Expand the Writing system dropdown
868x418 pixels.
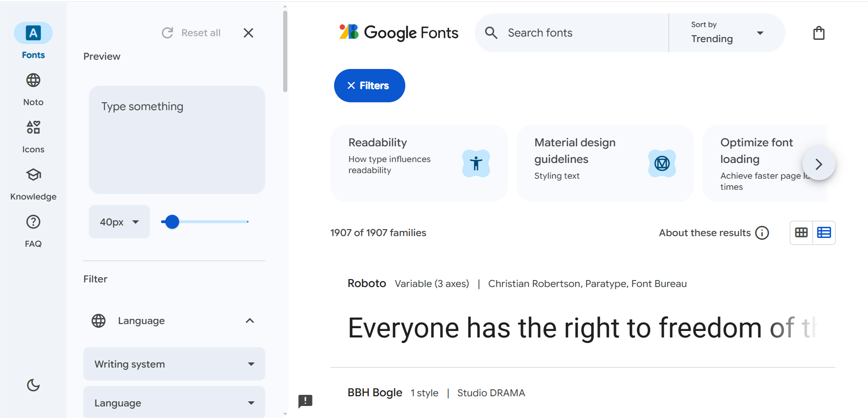174,364
